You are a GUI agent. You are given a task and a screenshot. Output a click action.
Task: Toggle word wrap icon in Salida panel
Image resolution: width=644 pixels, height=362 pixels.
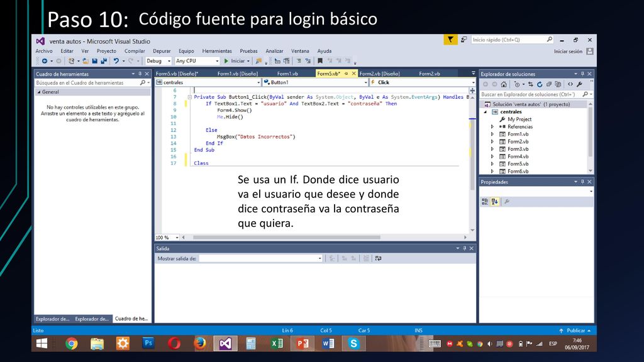[378, 258]
